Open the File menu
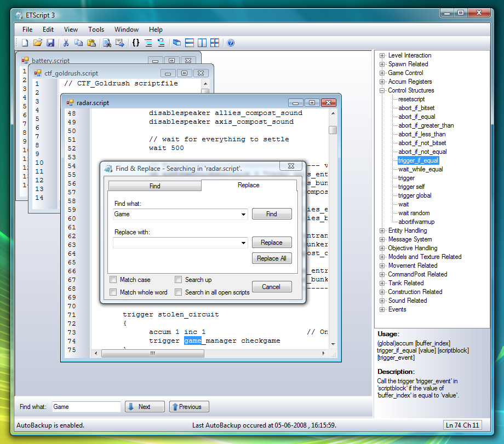The image size is (504, 444). [27, 30]
